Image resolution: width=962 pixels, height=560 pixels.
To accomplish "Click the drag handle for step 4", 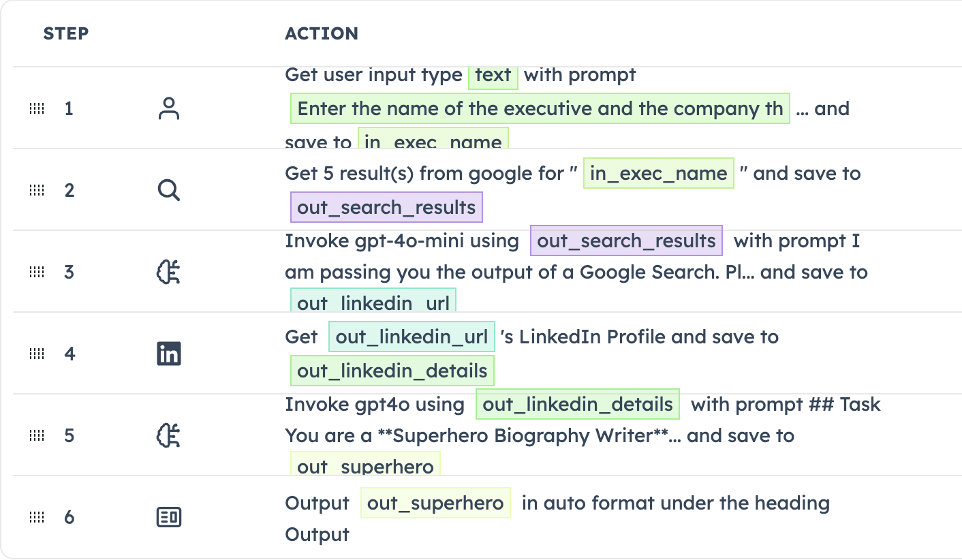I will (x=37, y=354).
